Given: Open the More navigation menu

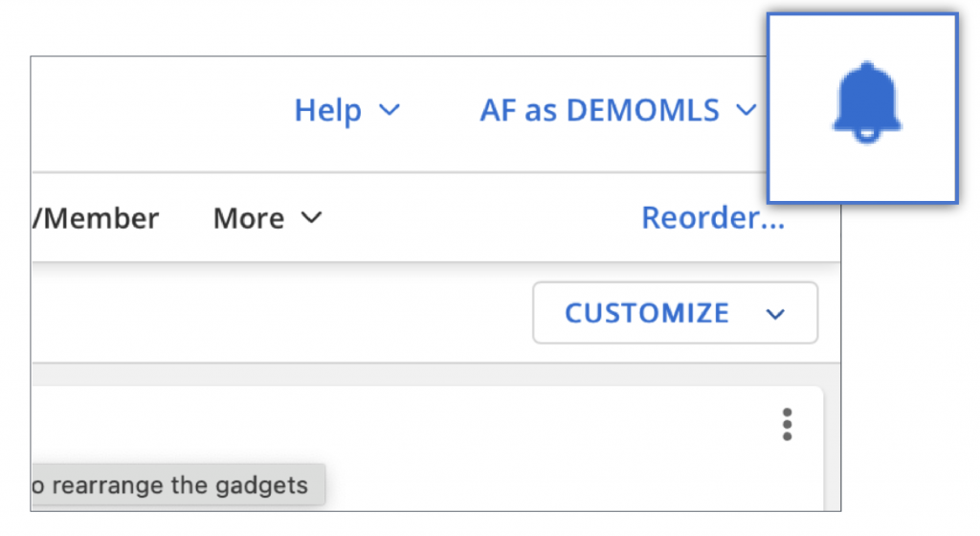Looking at the screenshot, I should tap(268, 218).
